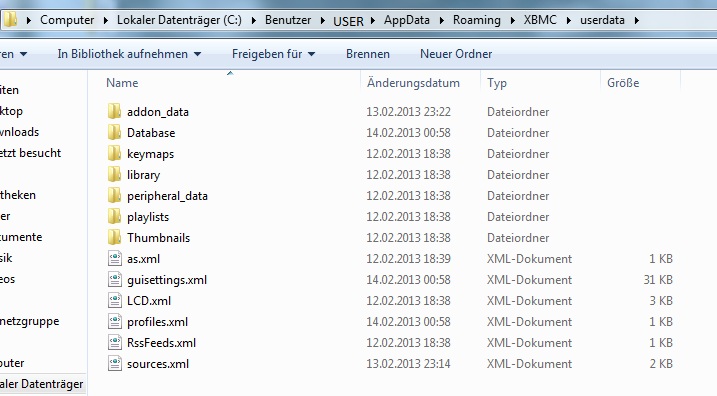Select the library folder name
Screen dimensions: 717x396
click(x=144, y=175)
